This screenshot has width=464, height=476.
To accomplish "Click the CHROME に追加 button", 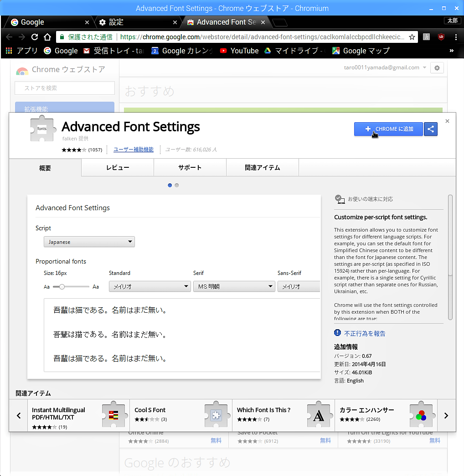I will (x=388, y=129).
